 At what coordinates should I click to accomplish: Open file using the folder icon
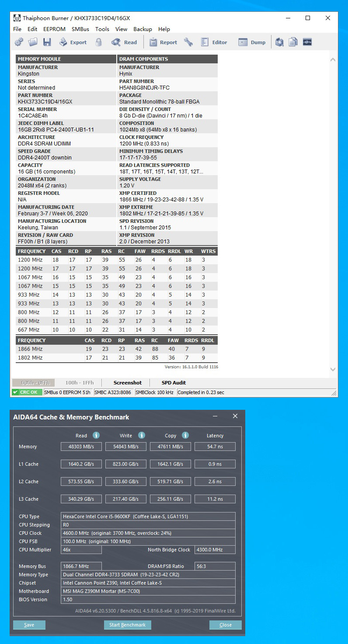(33, 42)
